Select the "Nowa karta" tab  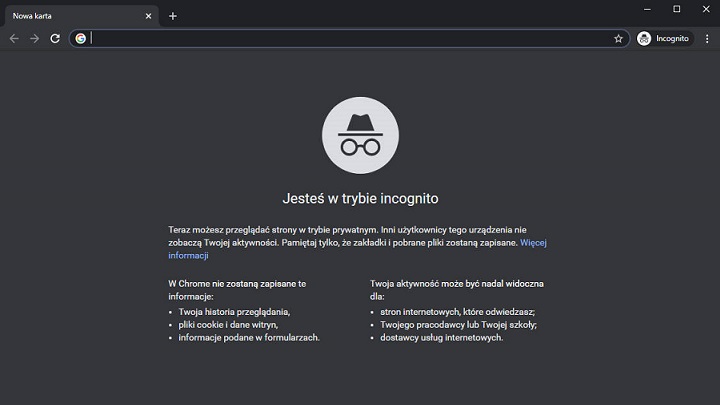point(70,16)
